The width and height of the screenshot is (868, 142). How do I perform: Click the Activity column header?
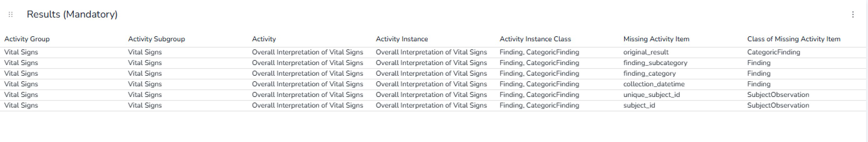[x=264, y=39]
